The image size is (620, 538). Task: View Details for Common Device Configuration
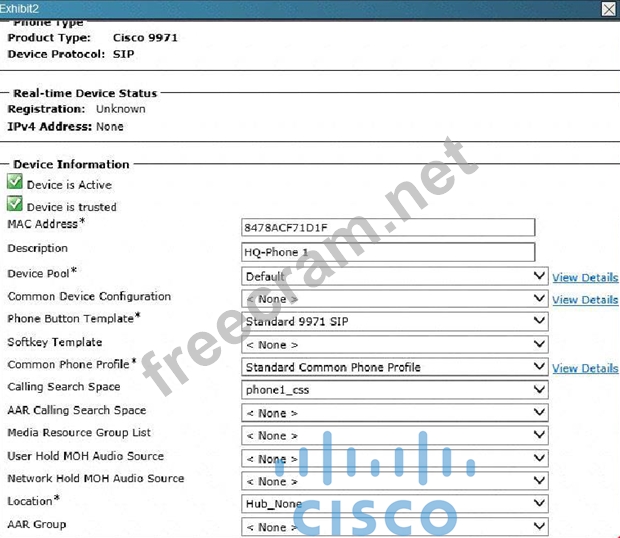point(585,300)
